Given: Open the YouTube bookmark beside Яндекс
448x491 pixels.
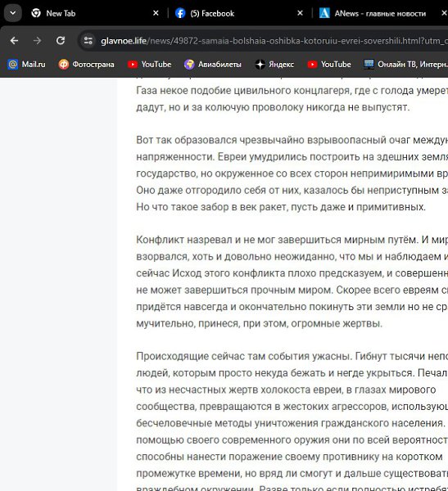Looking at the screenshot, I should pos(329,64).
